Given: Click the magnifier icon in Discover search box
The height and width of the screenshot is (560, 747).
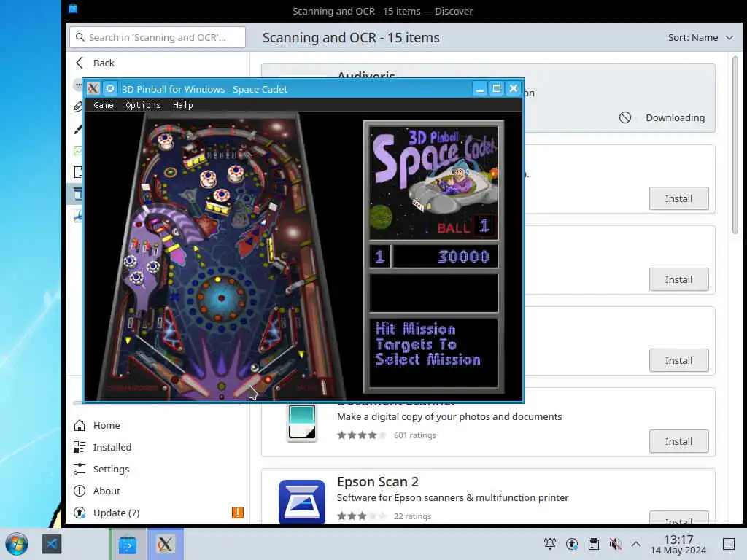Looking at the screenshot, I should point(80,37).
